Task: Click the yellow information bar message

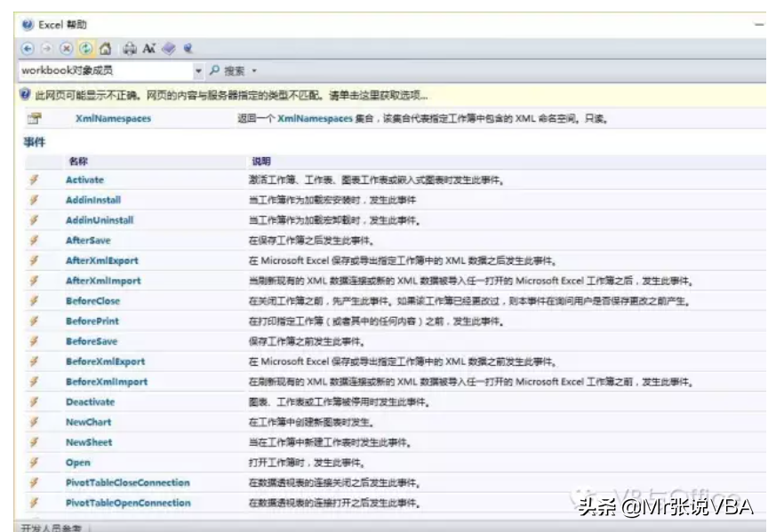Action: click(231, 95)
